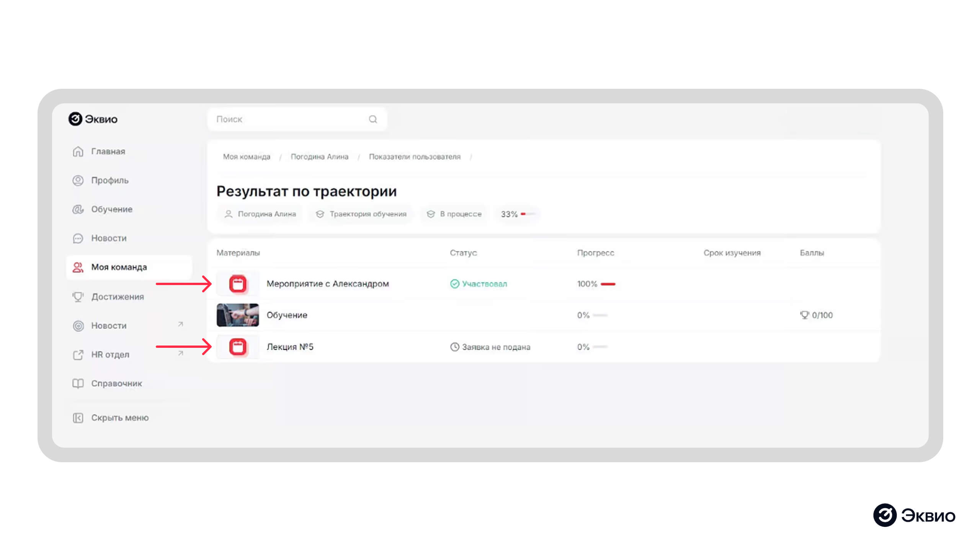Click the search magnifier icon
This screenshot has width=980, height=551.
[x=372, y=119]
